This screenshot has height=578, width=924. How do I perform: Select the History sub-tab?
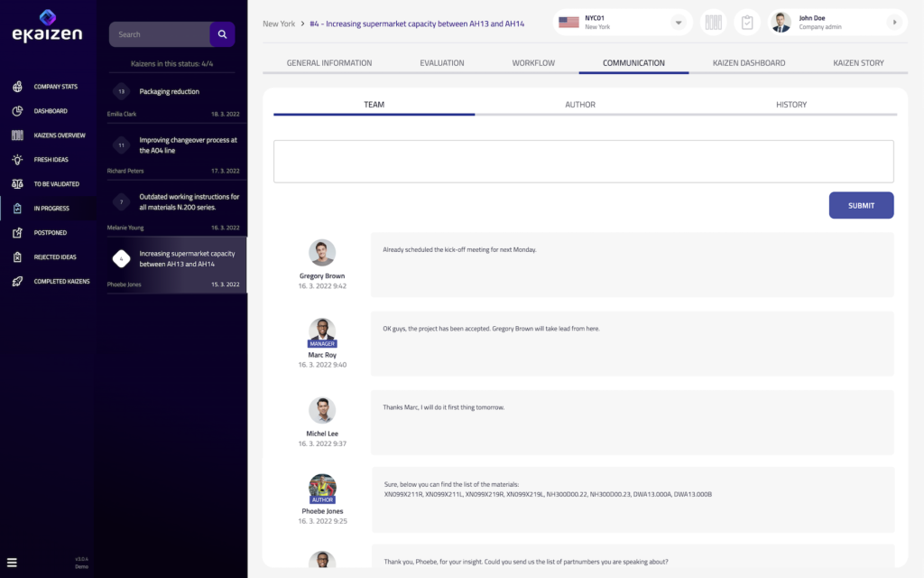(x=791, y=105)
